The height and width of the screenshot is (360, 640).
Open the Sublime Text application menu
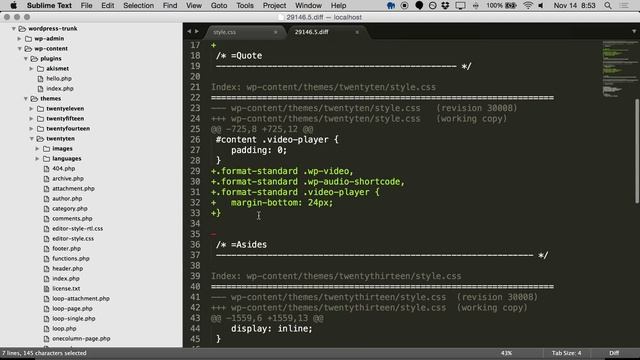[x=49, y=6]
